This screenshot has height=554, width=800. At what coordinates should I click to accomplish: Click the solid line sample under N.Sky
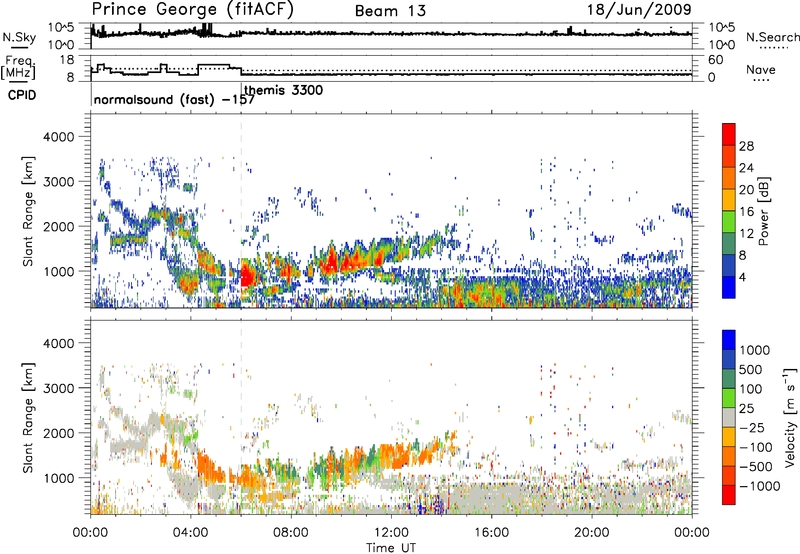pyautogui.click(x=19, y=47)
